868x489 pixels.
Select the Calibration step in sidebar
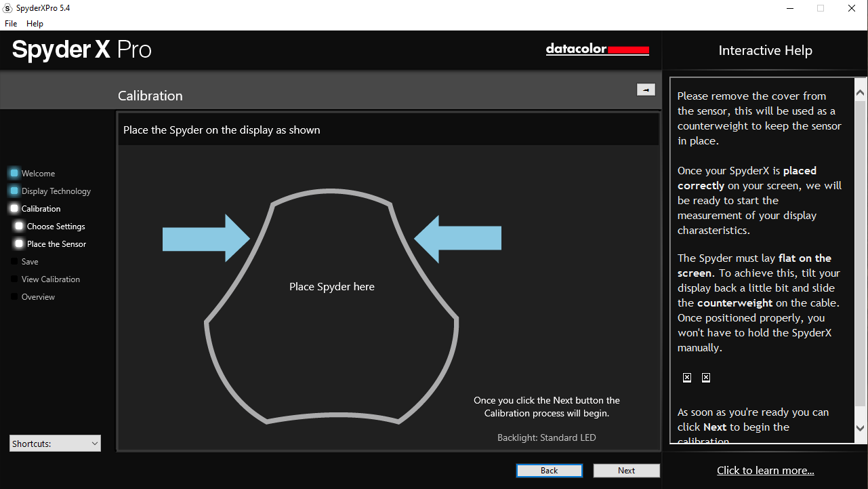[x=41, y=209]
